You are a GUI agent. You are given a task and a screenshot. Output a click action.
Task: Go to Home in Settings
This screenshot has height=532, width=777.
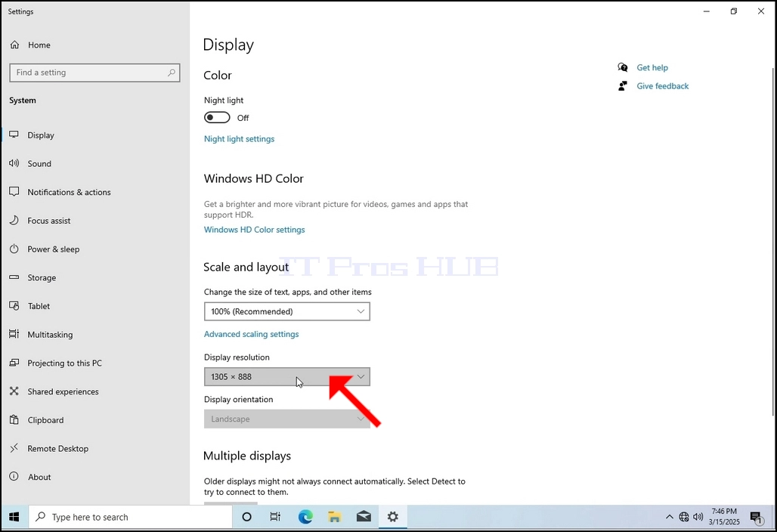tap(94, 45)
